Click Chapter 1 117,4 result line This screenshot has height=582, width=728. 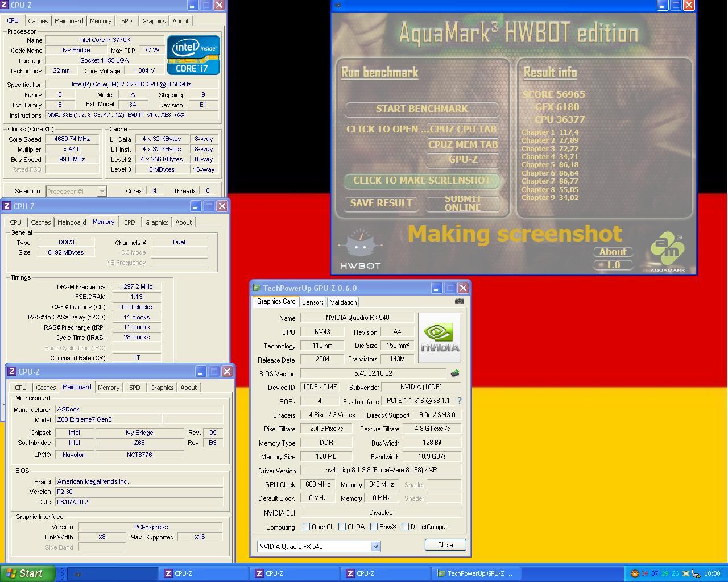coord(550,132)
